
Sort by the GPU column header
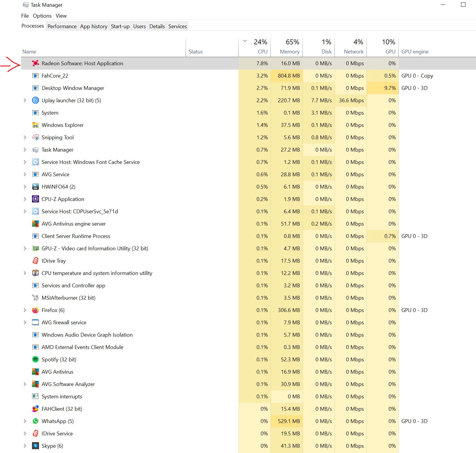tap(383, 47)
